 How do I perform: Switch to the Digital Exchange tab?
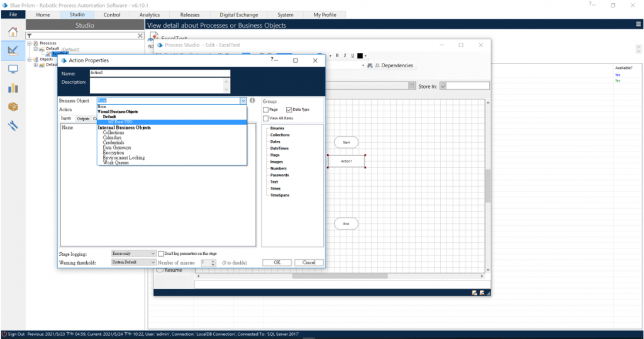(238, 15)
